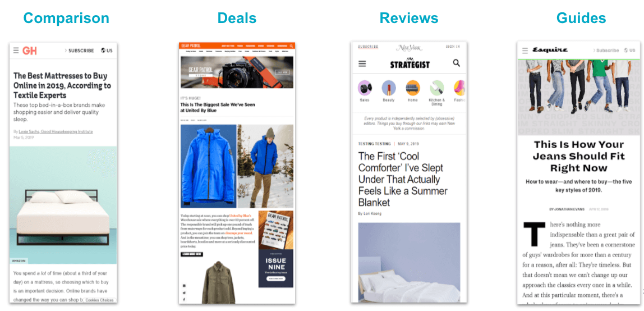
Task: Click the Gear Patrol Store camera banner
Action: click(237, 72)
